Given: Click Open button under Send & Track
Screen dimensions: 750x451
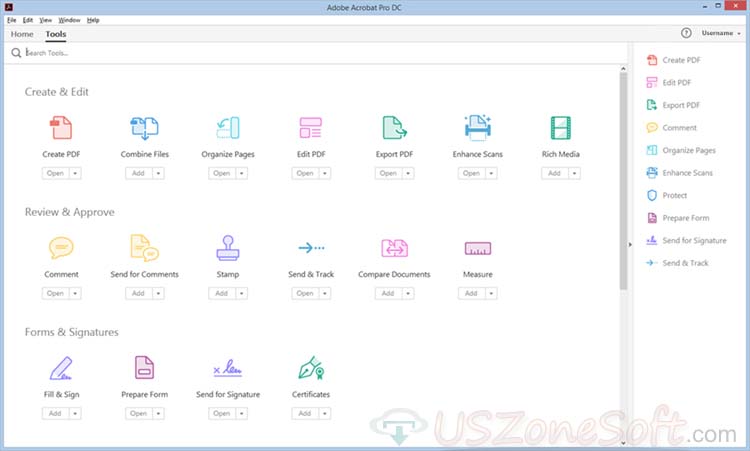Looking at the screenshot, I should [305, 293].
